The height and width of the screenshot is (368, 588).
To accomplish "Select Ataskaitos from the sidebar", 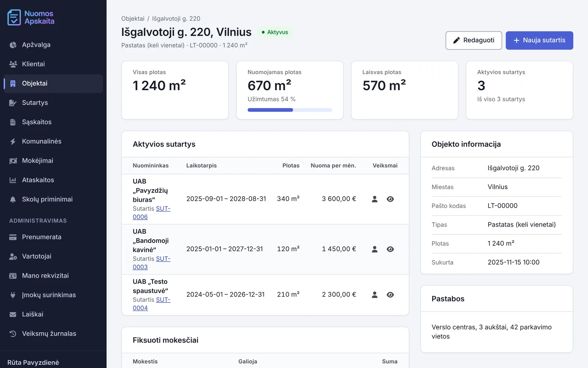I will (x=53, y=180).
